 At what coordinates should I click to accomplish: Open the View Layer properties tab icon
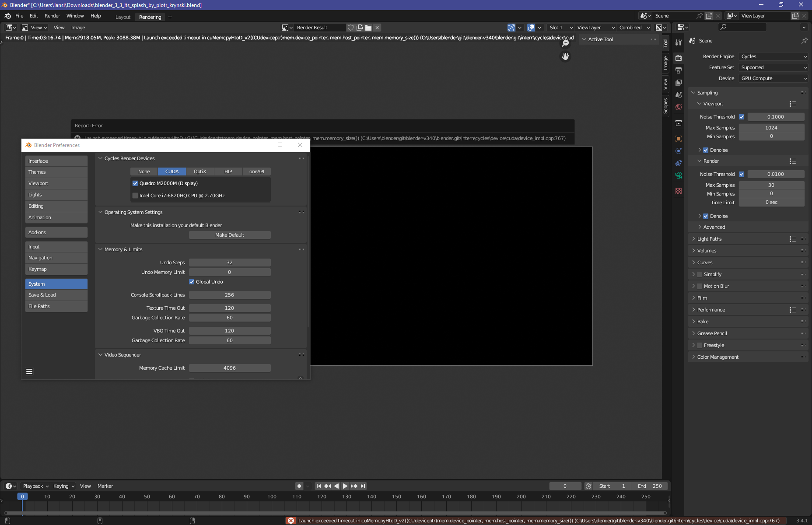pos(679,82)
